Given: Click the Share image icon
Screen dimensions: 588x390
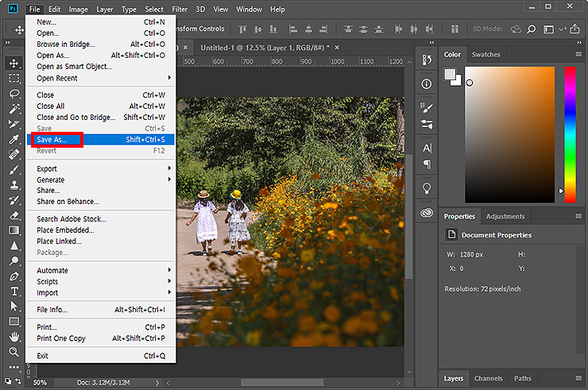Looking at the screenshot, I should pos(574,29).
